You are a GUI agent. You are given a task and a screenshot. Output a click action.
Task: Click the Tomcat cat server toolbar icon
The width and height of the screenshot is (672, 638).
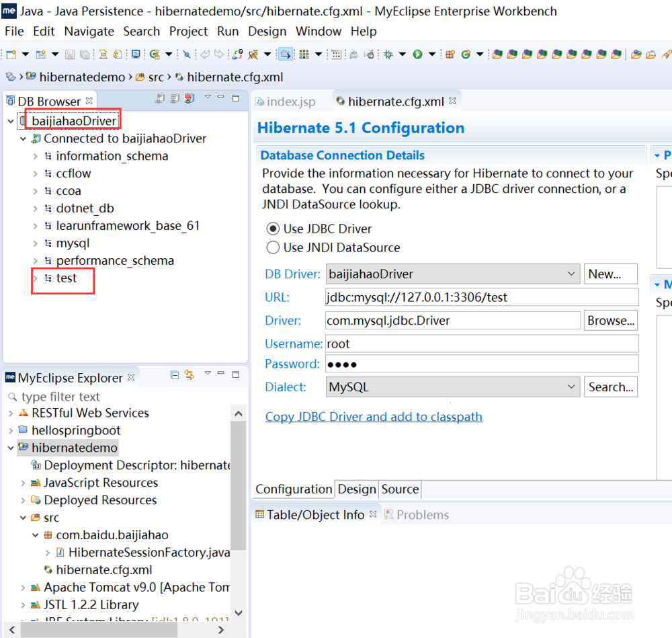coord(253,54)
